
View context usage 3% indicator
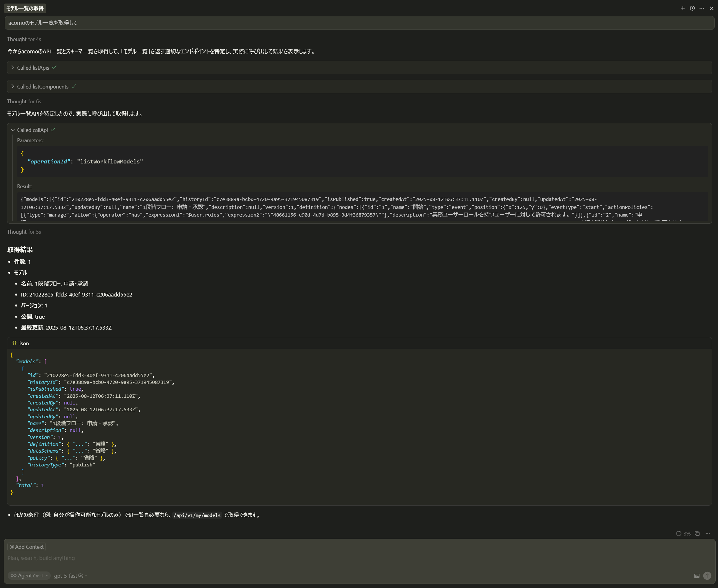(x=683, y=533)
